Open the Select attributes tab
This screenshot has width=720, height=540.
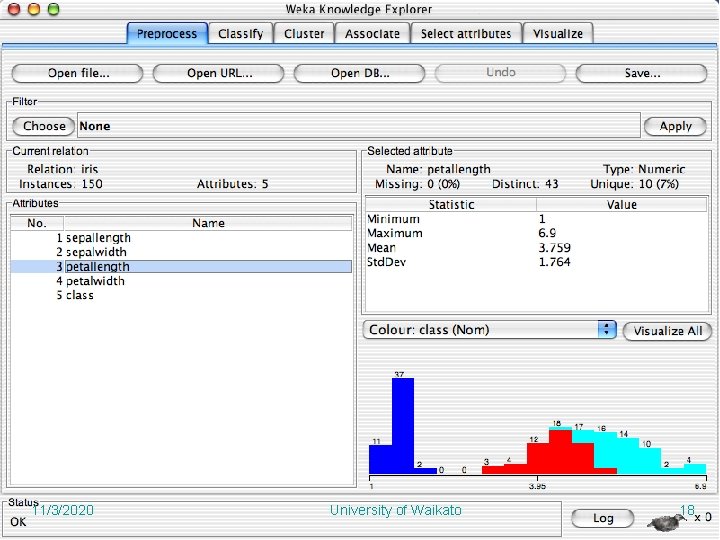pyautogui.click(x=466, y=34)
